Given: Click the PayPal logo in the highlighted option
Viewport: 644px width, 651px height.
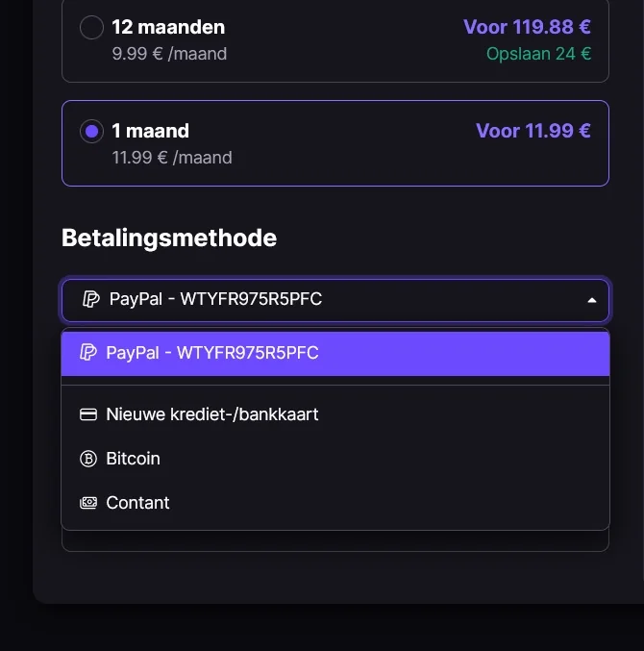Looking at the screenshot, I should point(88,353).
